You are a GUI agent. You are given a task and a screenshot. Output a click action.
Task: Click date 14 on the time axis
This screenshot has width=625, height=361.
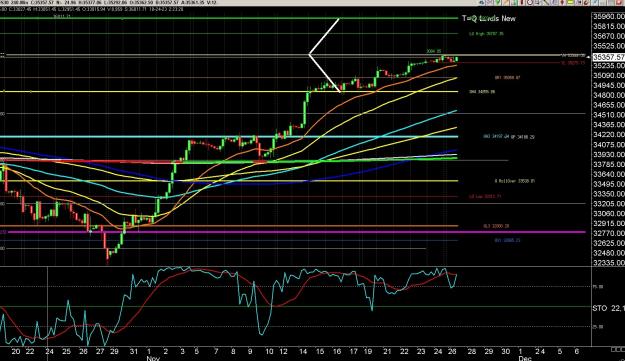(303, 351)
